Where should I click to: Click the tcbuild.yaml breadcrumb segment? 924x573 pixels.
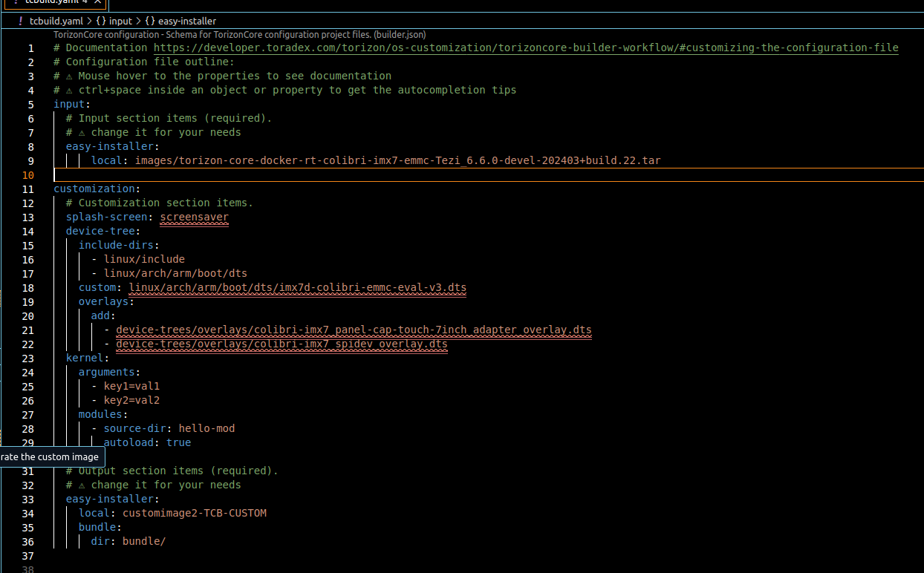(56, 21)
